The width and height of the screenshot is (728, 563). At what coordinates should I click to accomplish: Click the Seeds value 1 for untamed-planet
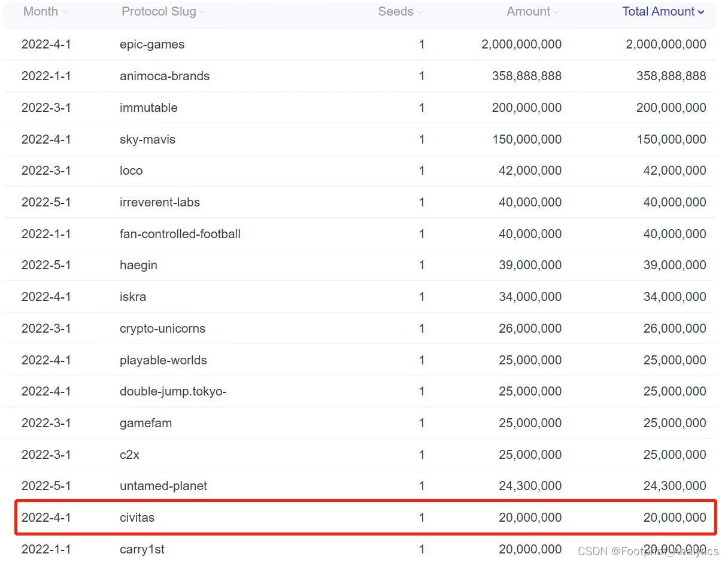point(422,486)
